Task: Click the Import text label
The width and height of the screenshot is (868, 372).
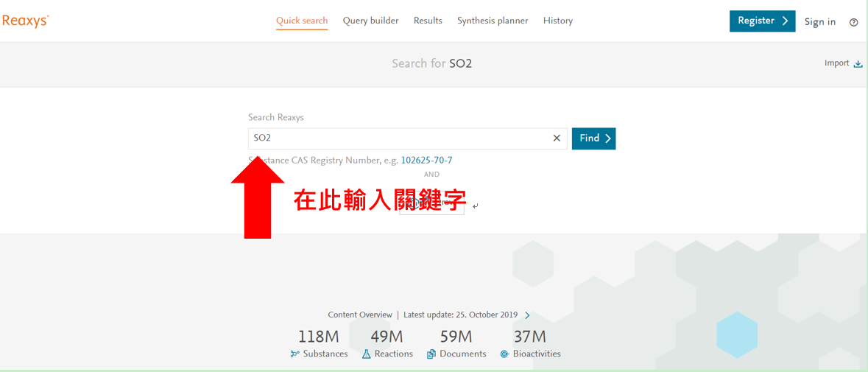Action: [x=836, y=63]
